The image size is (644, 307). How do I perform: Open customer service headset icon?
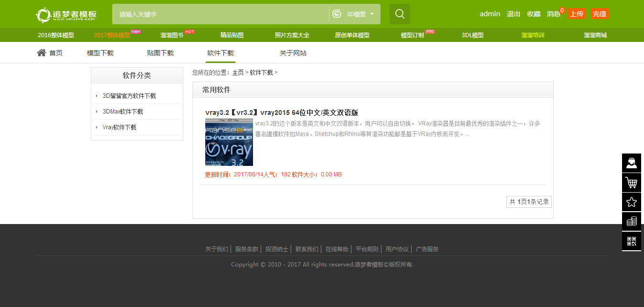[631, 163]
